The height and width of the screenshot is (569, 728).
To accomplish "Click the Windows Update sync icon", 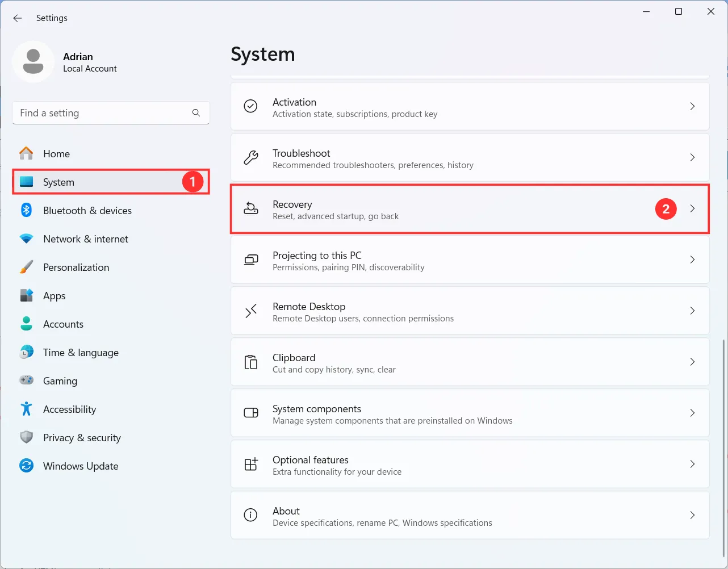I will pos(26,466).
